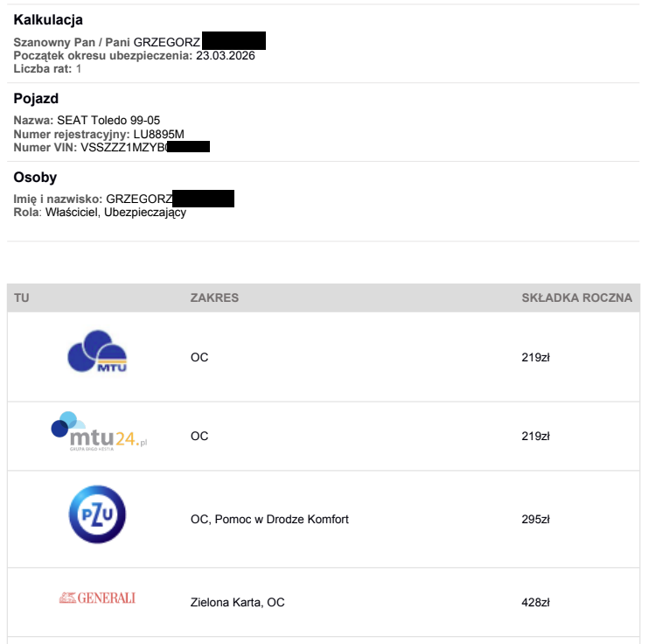Click the OC scope in MTU row
The height and width of the screenshot is (644, 655).
point(199,358)
